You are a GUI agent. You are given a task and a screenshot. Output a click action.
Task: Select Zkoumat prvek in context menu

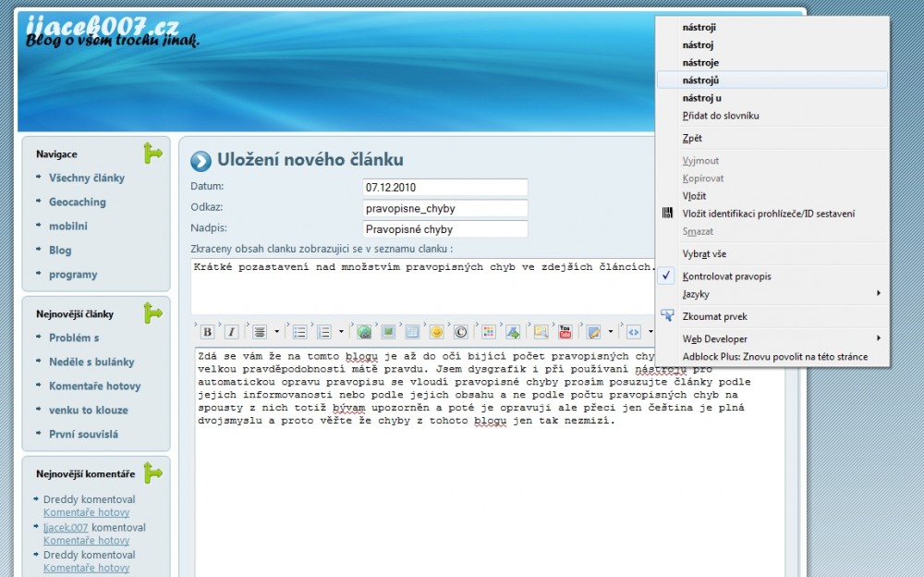714,317
